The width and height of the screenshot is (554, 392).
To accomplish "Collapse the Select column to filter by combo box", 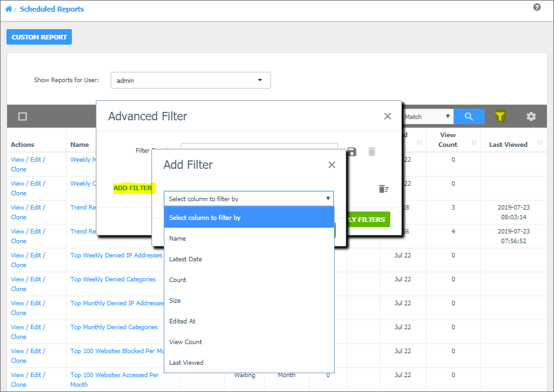I will tap(249, 199).
